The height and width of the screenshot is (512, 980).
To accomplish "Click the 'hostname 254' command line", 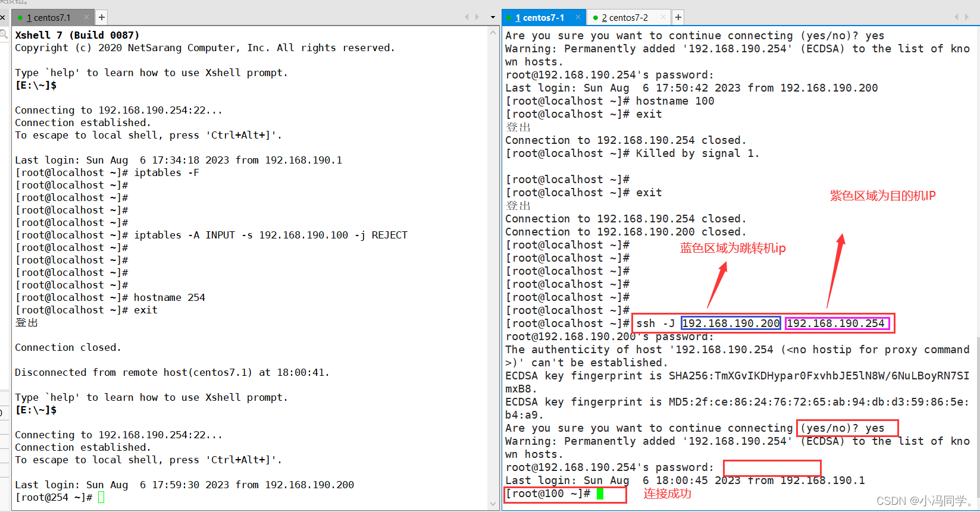I will pos(170,297).
